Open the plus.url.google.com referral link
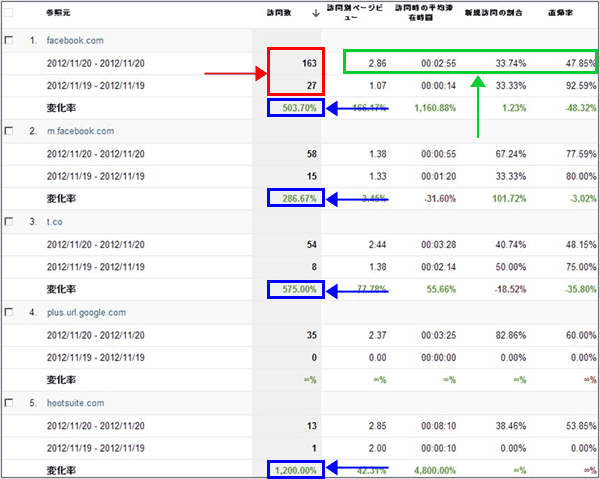The height and width of the screenshot is (479, 600). click(x=86, y=313)
